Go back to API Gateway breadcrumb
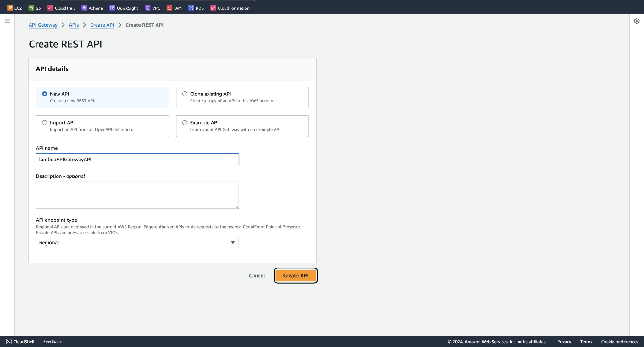Image resolution: width=644 pixels, height=347 pixels. click(43, 25)
